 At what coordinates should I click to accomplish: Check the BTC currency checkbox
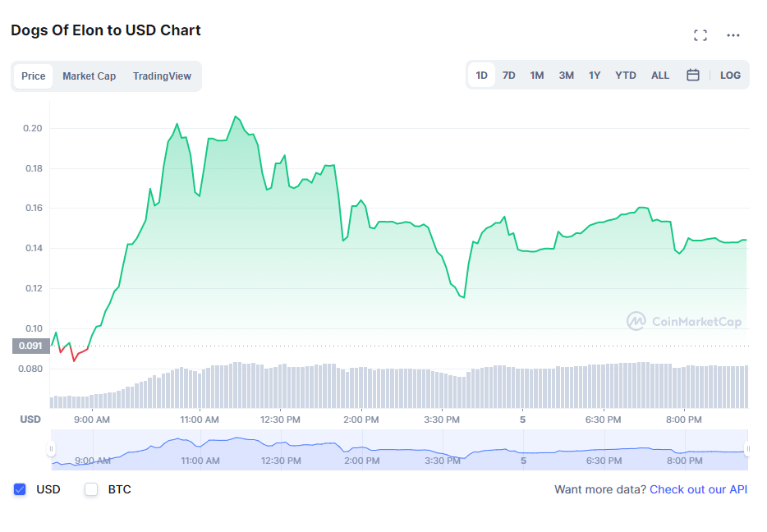tap(91, 489)
